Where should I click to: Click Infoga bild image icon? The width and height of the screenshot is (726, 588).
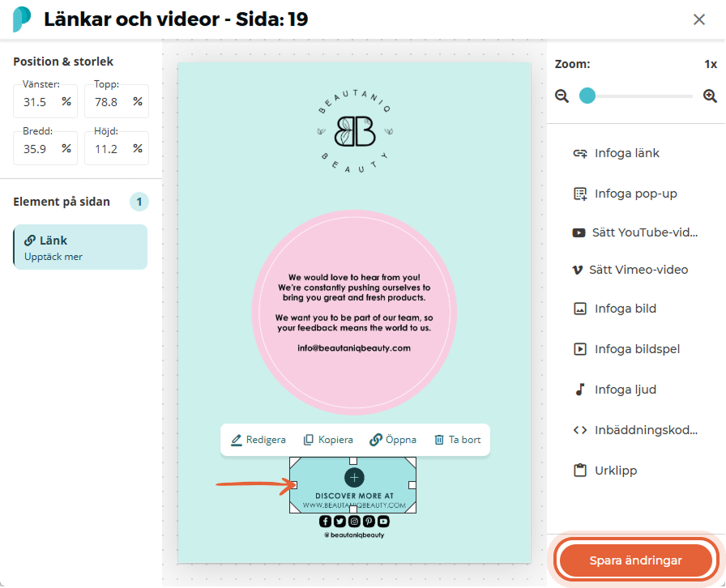[580, 309]
